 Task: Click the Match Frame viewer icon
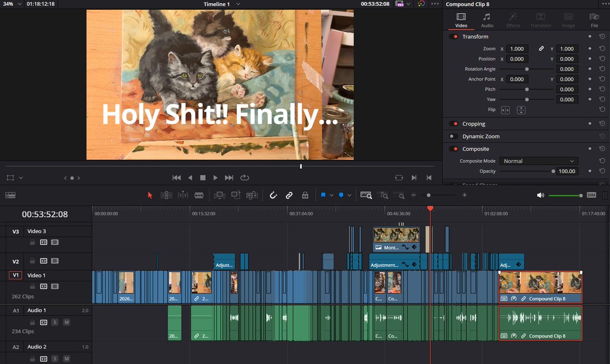(x=399, y=178)
